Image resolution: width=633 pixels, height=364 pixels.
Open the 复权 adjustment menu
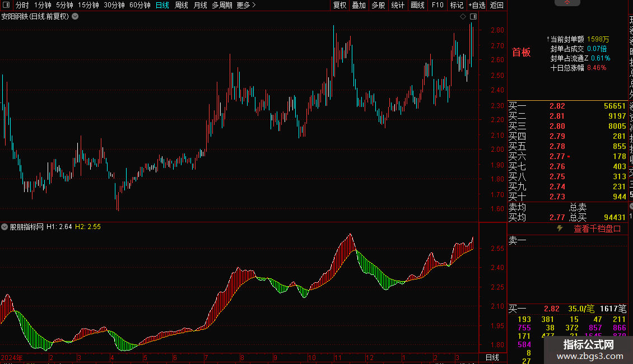pyautogui.click(x=339, y=5)
